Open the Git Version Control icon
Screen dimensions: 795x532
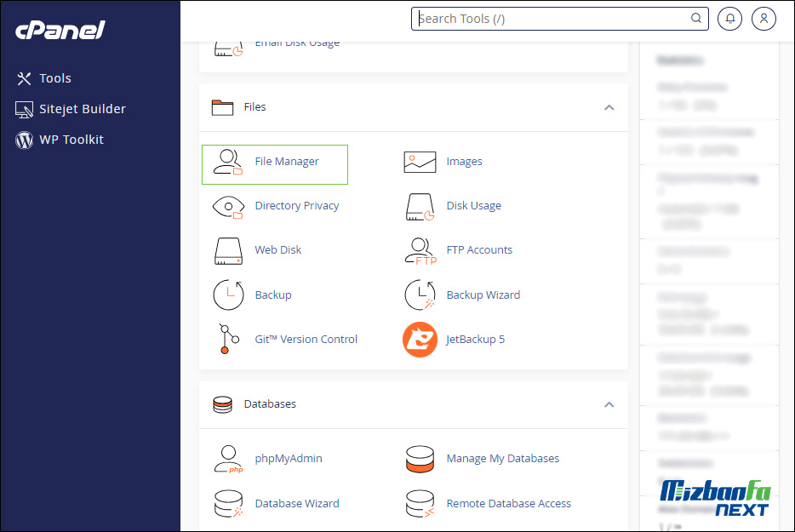[x=228, y=339]
